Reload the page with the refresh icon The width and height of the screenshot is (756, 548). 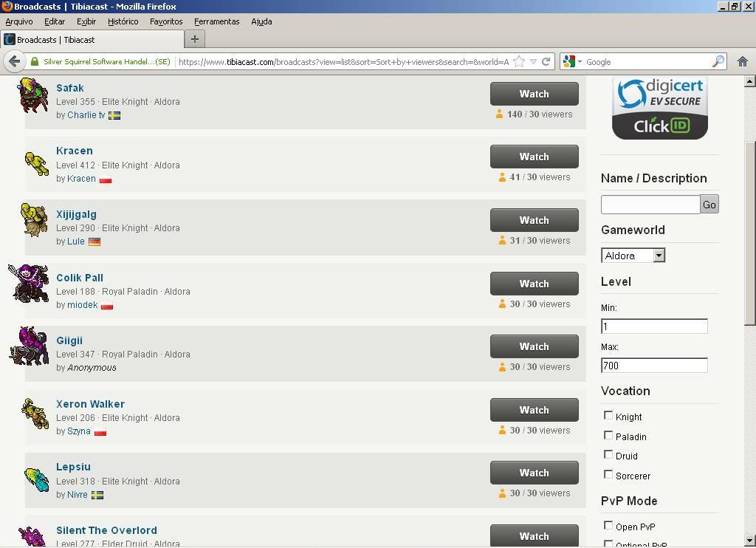coord(546,61)
